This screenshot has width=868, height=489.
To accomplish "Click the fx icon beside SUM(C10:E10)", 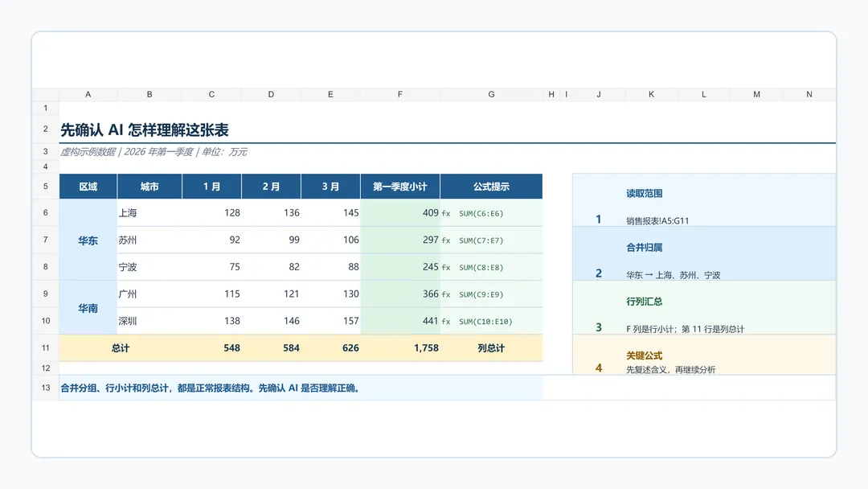I will 445,321.
